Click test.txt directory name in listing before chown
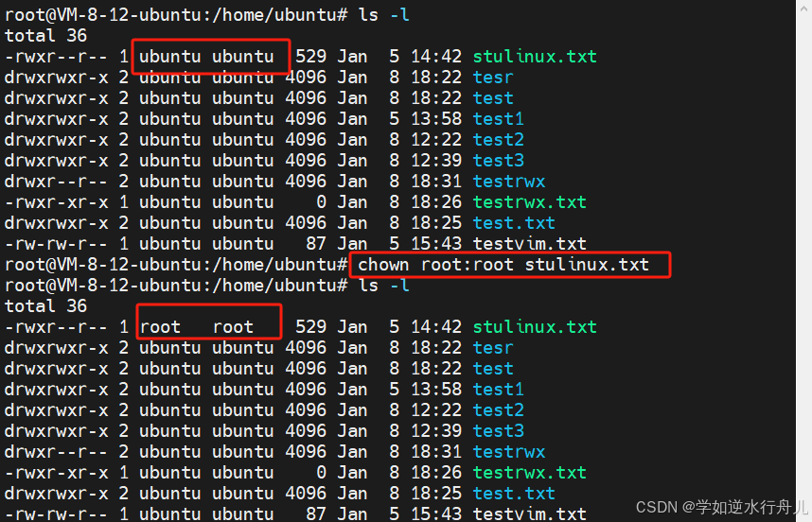Viewport: 812px width, 522px height. coord(514,223)
